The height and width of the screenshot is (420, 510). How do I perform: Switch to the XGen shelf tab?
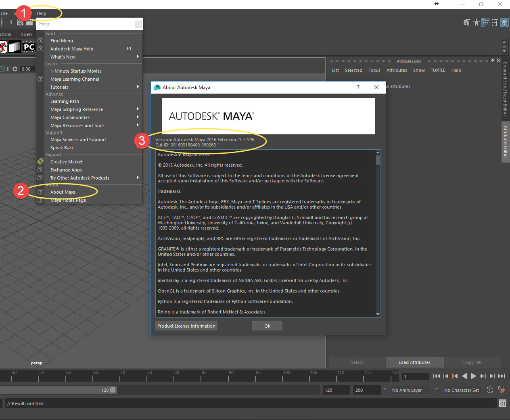pyautogui.click(x=26, y=34)
